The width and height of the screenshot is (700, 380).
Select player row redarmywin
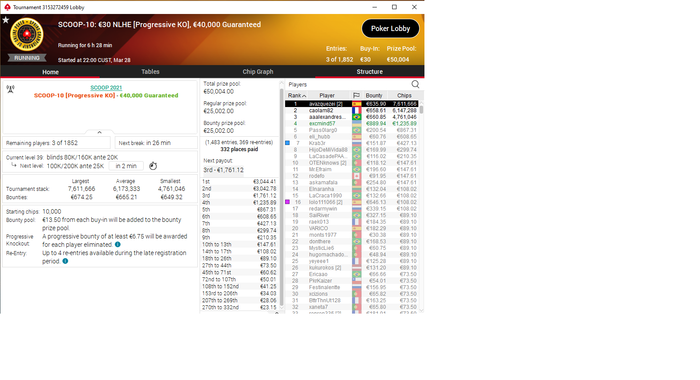click(x=351, y=209)
